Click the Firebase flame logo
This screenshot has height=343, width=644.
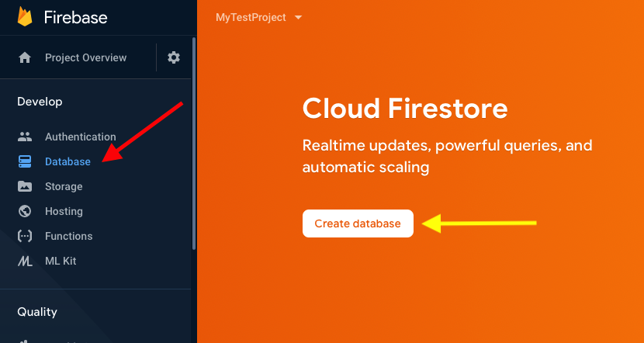25,16
